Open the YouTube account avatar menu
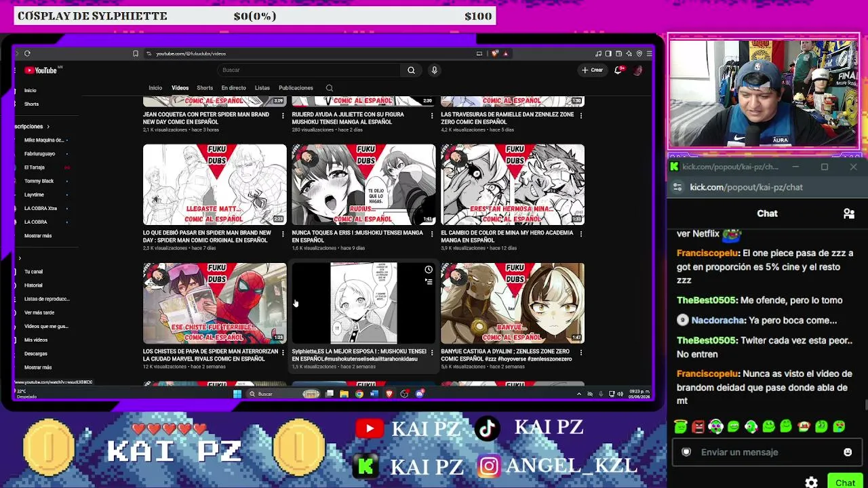Screen dimensions: 868x488 tap(637, 70)
